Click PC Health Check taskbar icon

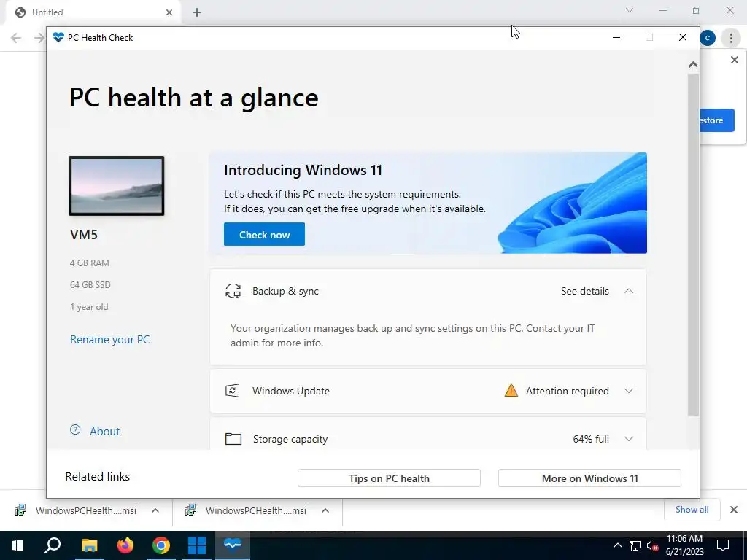point(233,545)
